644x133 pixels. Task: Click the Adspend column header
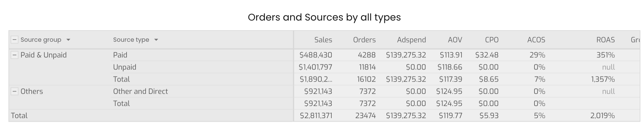tap(412, 40)
